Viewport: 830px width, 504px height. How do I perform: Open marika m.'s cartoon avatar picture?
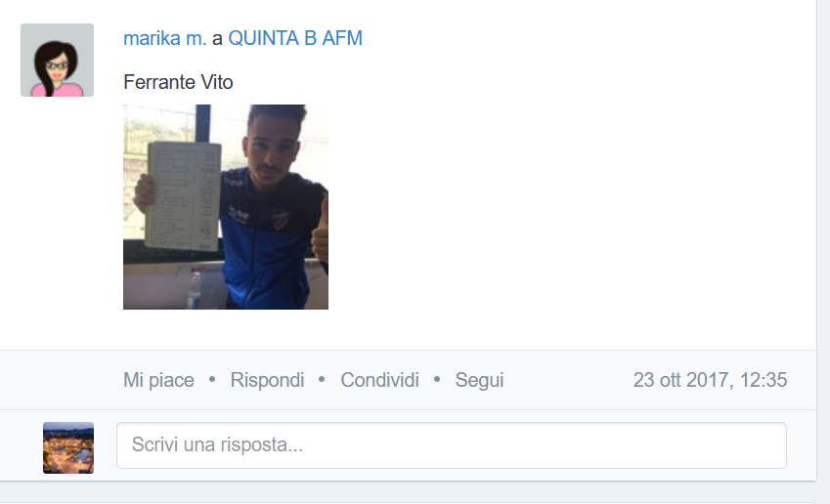57,60
